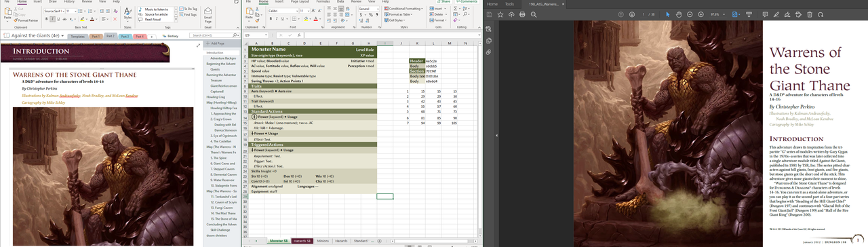The image size is (868, 247).
Task: Open Excel Format as Table dropdown
Action: pos(398,14)
